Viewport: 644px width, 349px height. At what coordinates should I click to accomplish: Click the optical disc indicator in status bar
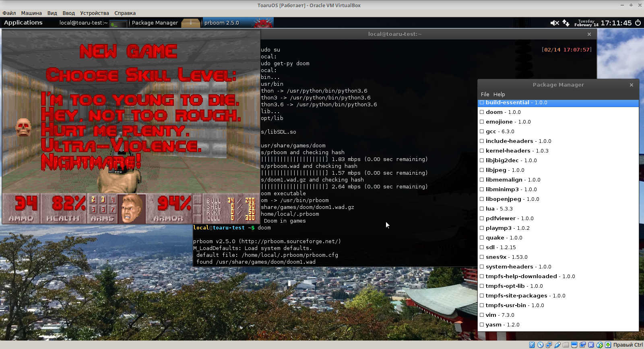(540, 345)
